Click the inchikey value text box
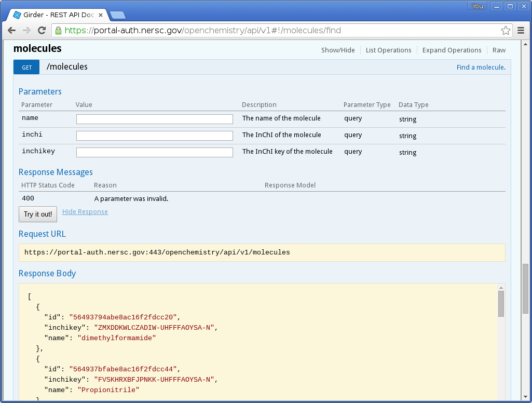Viewport: 532px width, 403px height. coord(155,153)
